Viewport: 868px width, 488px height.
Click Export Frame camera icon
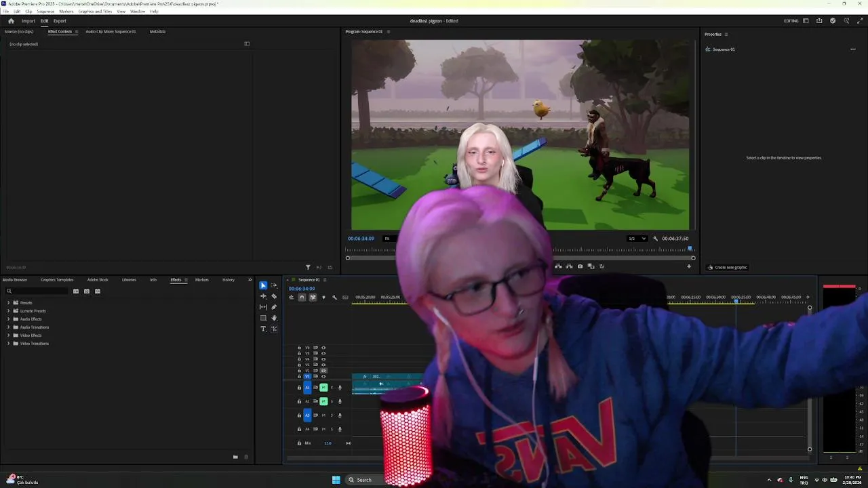[x=580, y=266]
